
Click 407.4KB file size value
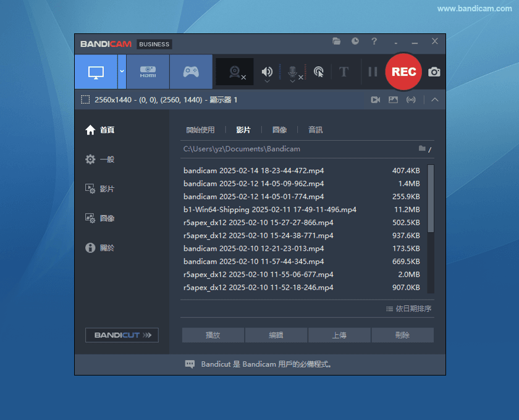(406, 170)
